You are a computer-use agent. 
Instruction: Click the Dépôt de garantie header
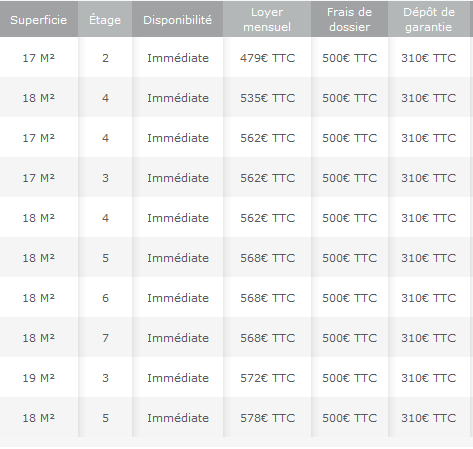pos(429,19)
